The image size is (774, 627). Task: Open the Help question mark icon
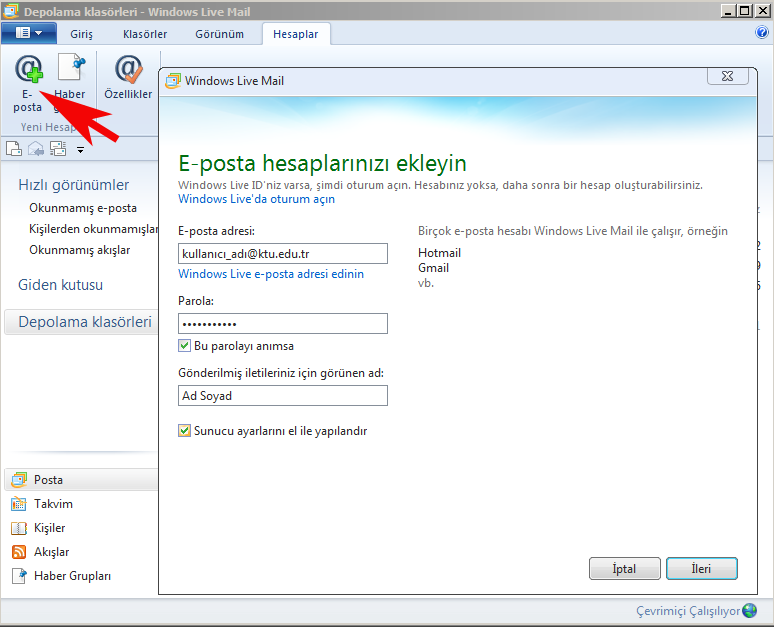pyautogui.click(x=761, y=33)
